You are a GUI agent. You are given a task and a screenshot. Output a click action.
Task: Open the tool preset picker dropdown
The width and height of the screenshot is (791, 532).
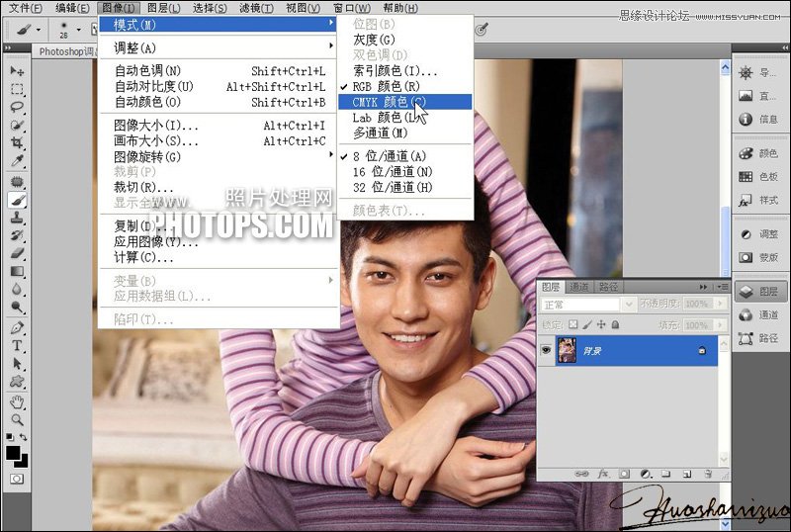[39, 31]
